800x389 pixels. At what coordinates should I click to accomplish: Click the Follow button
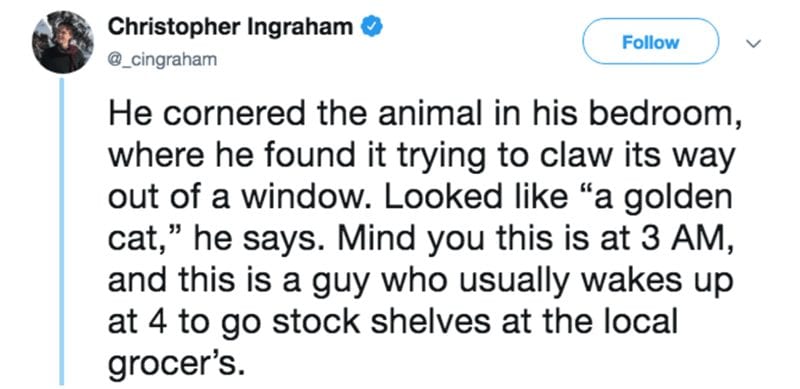coord(651,42)
